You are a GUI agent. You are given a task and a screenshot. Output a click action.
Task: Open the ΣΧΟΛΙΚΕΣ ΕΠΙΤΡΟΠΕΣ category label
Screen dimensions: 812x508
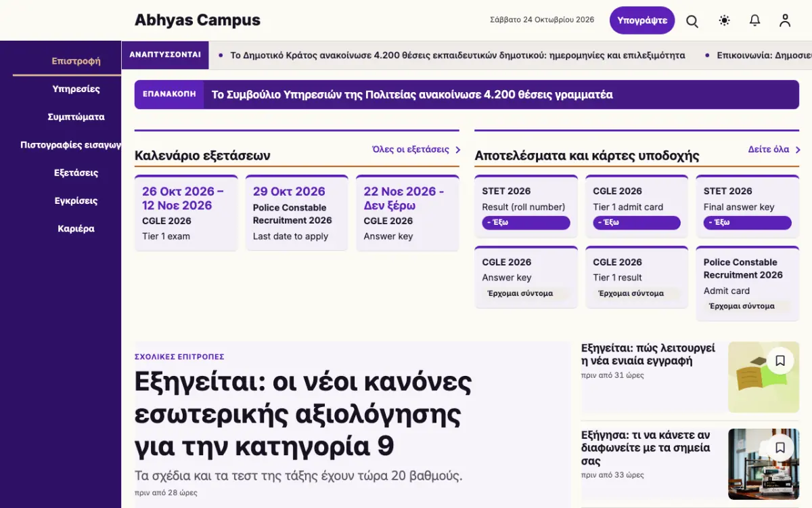tap(179, 357)
